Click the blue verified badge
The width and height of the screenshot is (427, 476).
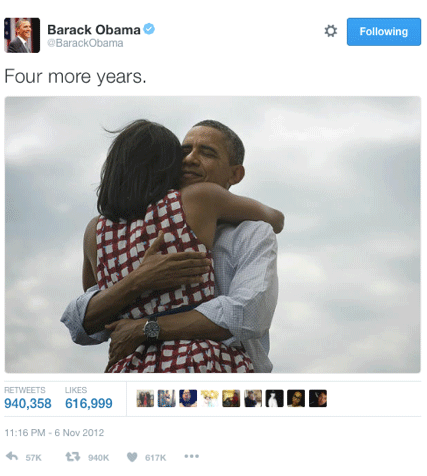pyautogui.click(x=149, y=29)
